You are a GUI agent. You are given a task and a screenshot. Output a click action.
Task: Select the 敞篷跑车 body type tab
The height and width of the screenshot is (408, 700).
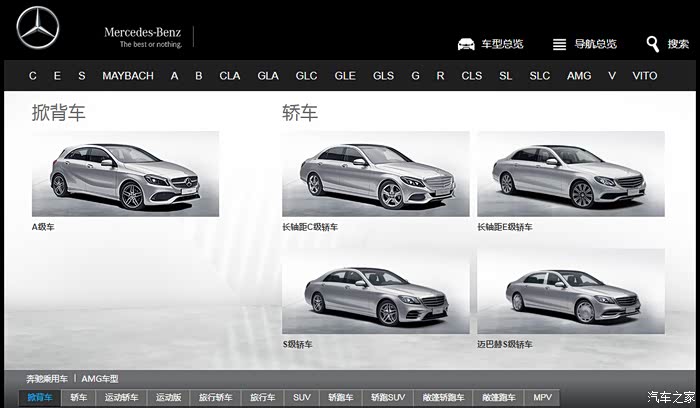(499, 397)
